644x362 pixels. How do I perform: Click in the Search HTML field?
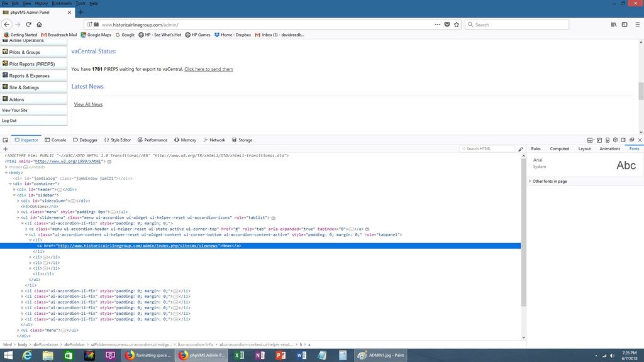(x=489, y=149)
